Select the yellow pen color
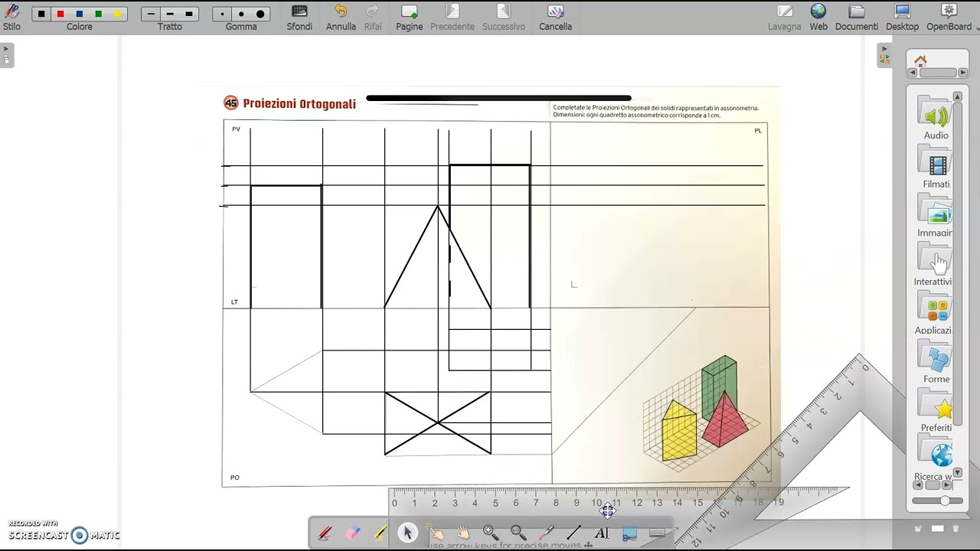 [117, 14]
